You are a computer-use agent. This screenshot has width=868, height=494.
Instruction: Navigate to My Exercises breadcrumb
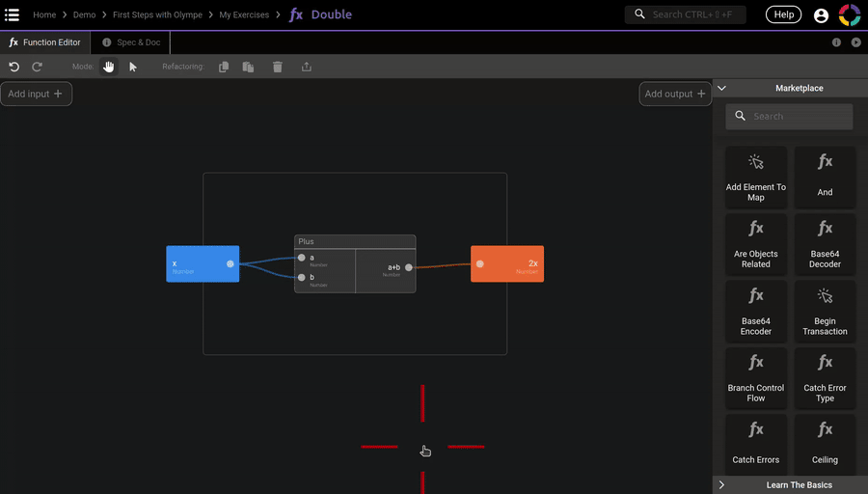(x=244, y=15)
